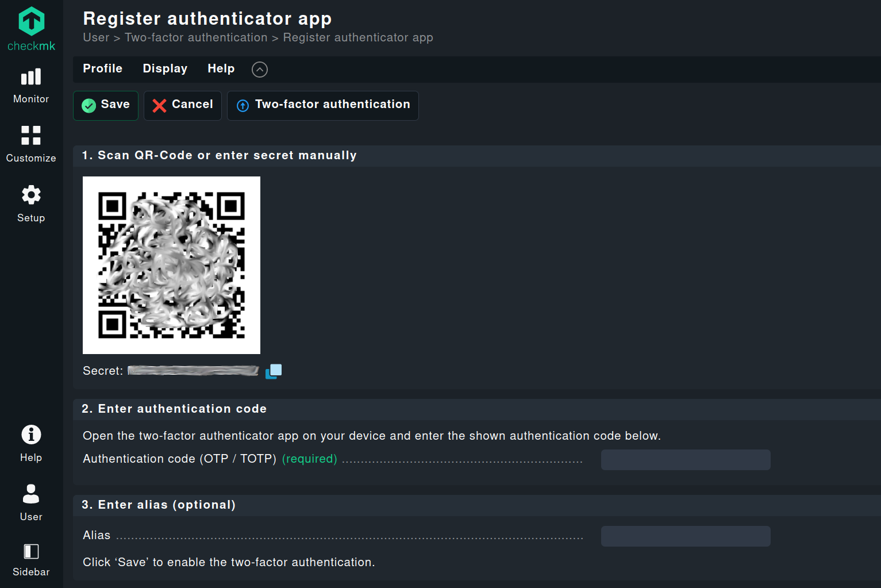Click 'Two-factor authentication' in the breadcrumb
Image resolution: width=881 pixels, height=588 pixels.
pyautogui.click(x=196, y=37)
